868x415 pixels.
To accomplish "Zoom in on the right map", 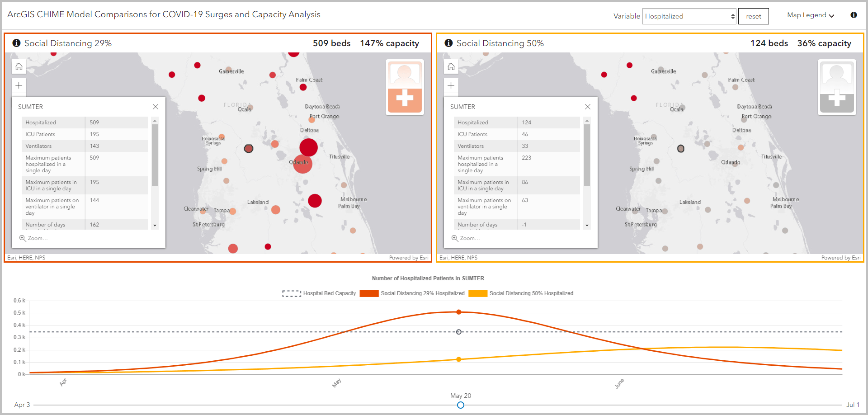I will point(451,85).
